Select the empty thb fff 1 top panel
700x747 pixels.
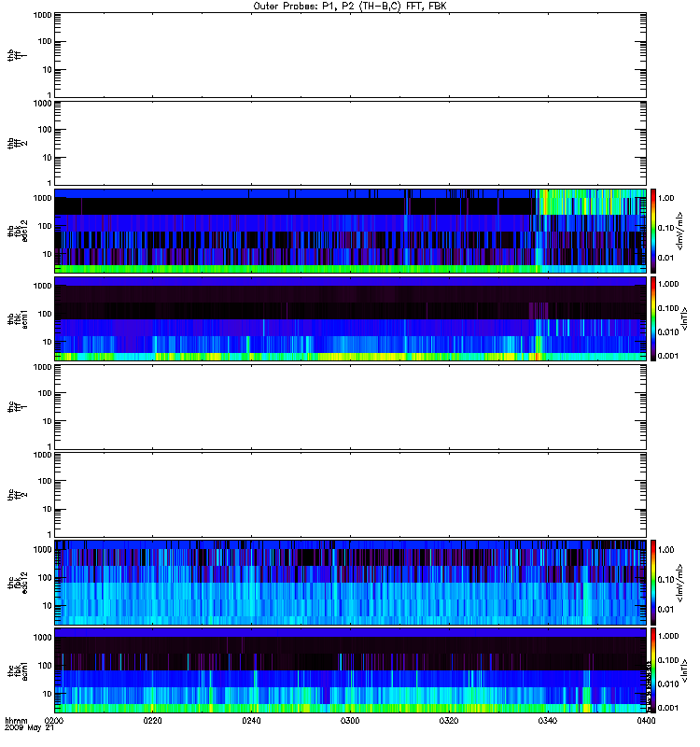(350, 55)
